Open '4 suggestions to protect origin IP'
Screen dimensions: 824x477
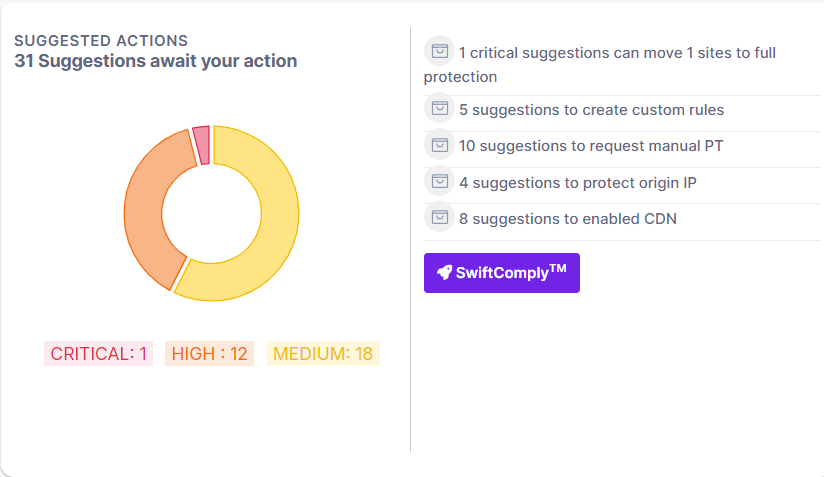[x=576, y=182]
